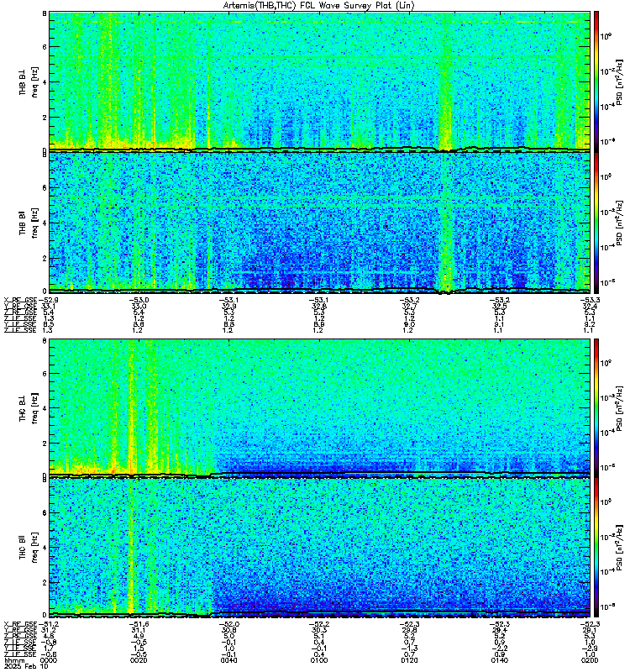This screenshot has height=672, width=630.
Task: Click the "PSD [nT²/Hz]" label of THB B⊥ colorbar
Action: point(620,82)
